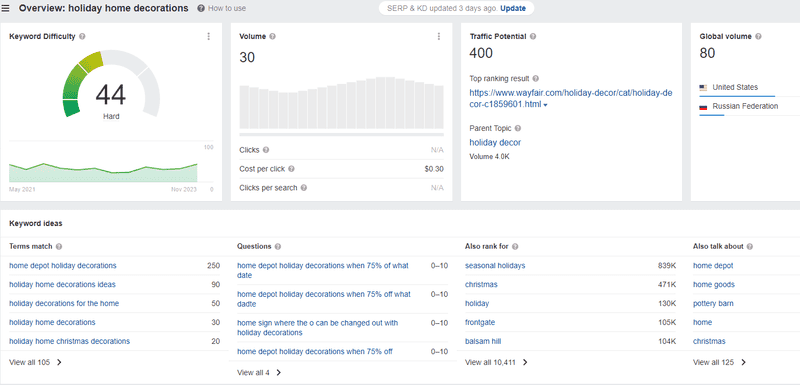This screenshot has width=800, height=385.
Task: Open the hamburger menu icon
Action: click(x=6, y=8)
